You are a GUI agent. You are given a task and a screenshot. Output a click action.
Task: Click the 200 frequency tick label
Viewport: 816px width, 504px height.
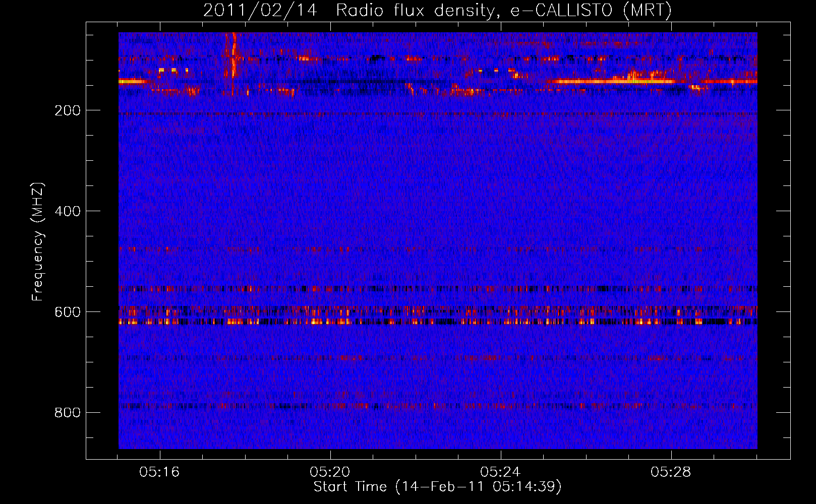pyautogui.click(x=68, y=110)
